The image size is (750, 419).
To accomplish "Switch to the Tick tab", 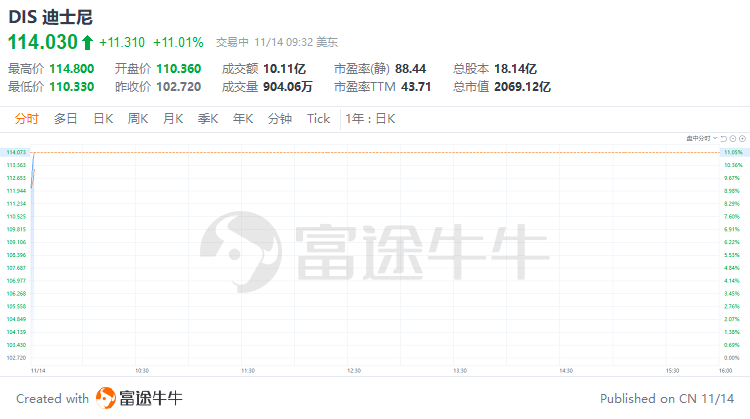I will tap(318, 119).
